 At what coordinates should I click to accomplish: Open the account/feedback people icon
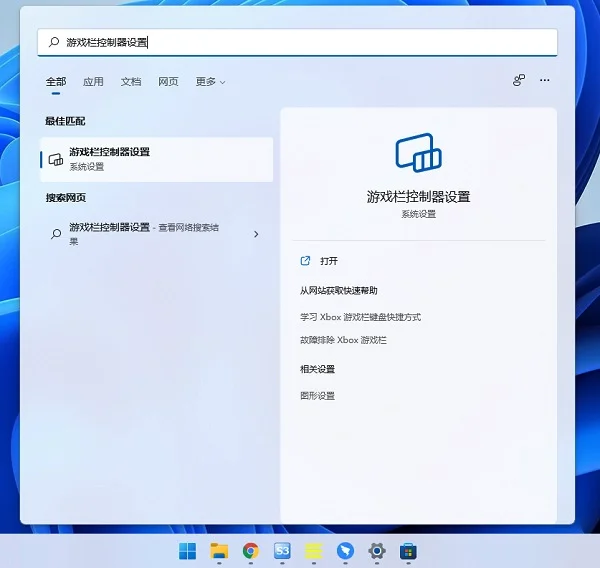pyautogui.click(x=519, y=80)
